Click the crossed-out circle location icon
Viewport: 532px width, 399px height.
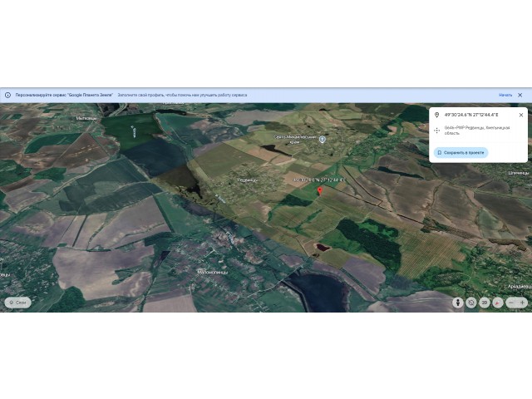[x=471, y=303]
